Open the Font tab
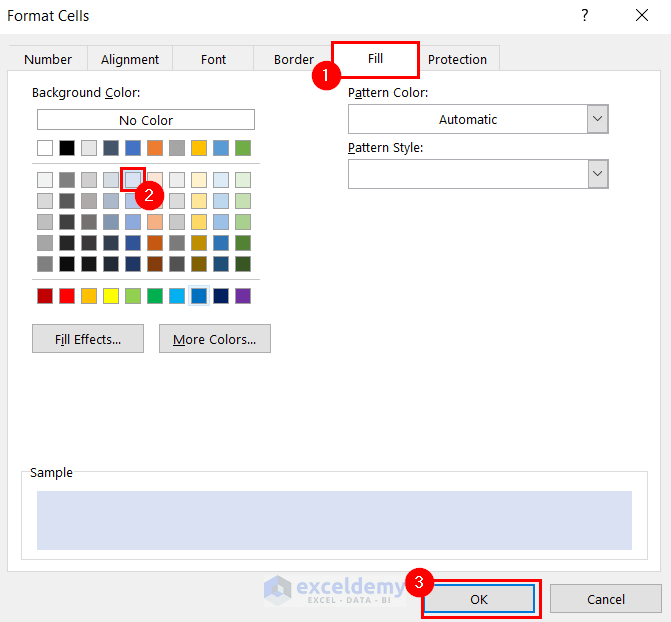The height and width of the screenshot is (622, 671). 213,59
